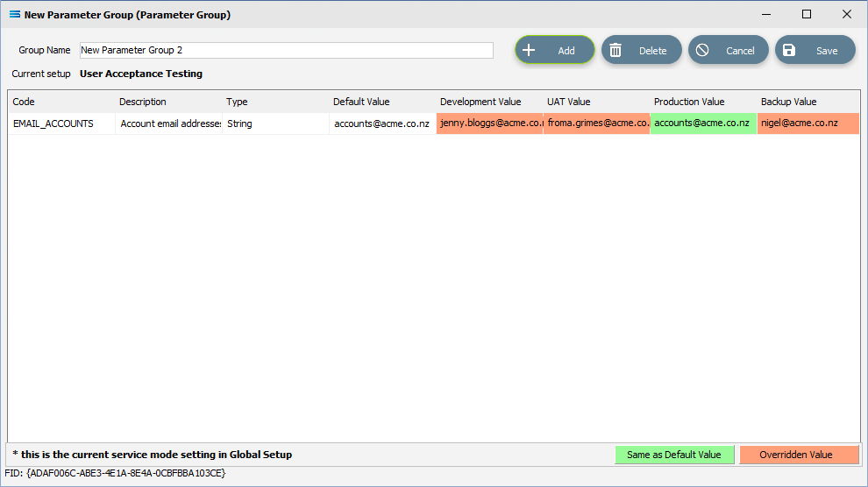
Task: Click the FID identifier text in status bar
Action: tap(115, 473)
